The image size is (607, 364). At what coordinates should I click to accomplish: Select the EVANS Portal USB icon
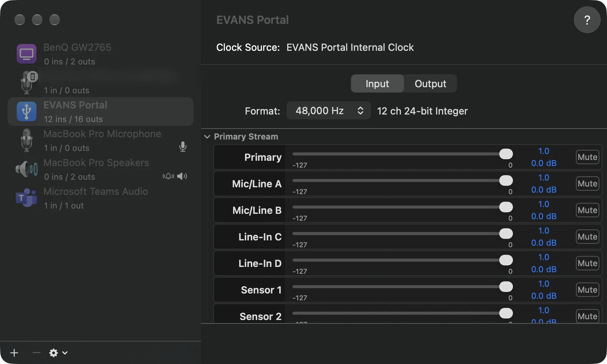(x=27, y=111)
